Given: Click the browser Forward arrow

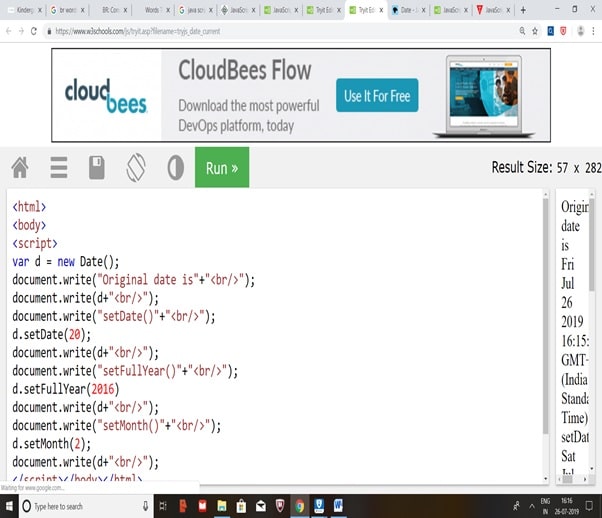Looking at the screenshot, I should point(21,31).
